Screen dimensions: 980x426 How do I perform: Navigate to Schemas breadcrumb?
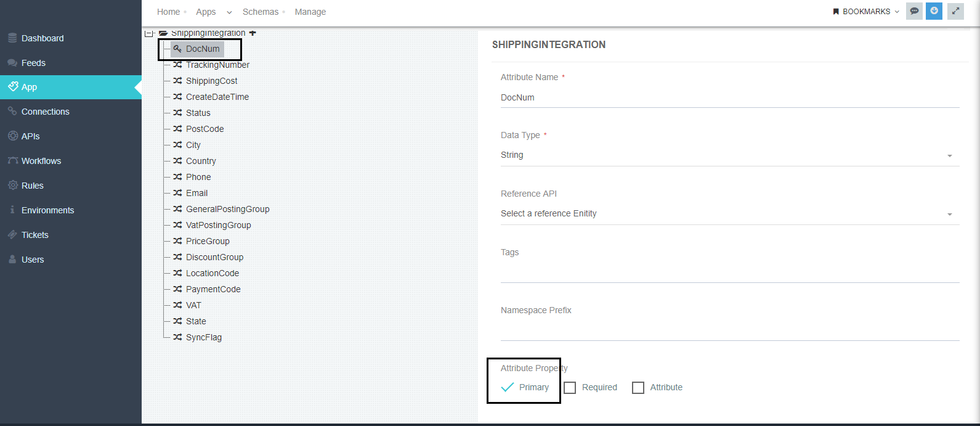click(x=261, y=12)
